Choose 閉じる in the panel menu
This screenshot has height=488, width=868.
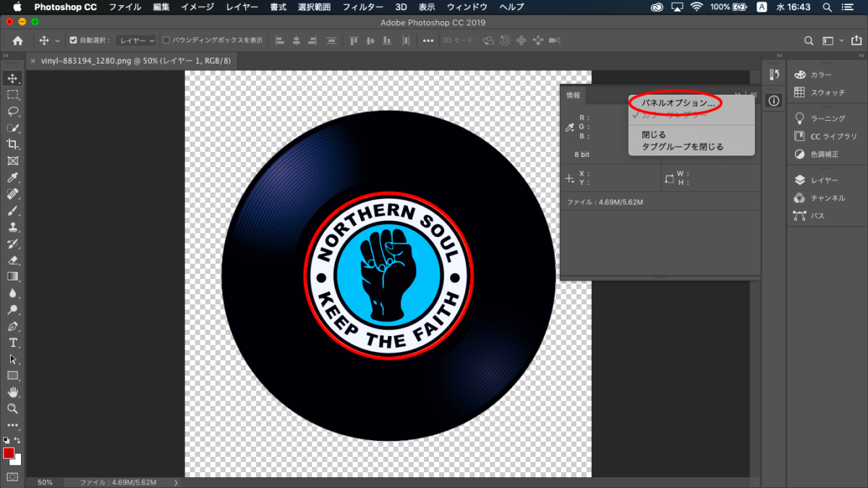coord(654,134)
